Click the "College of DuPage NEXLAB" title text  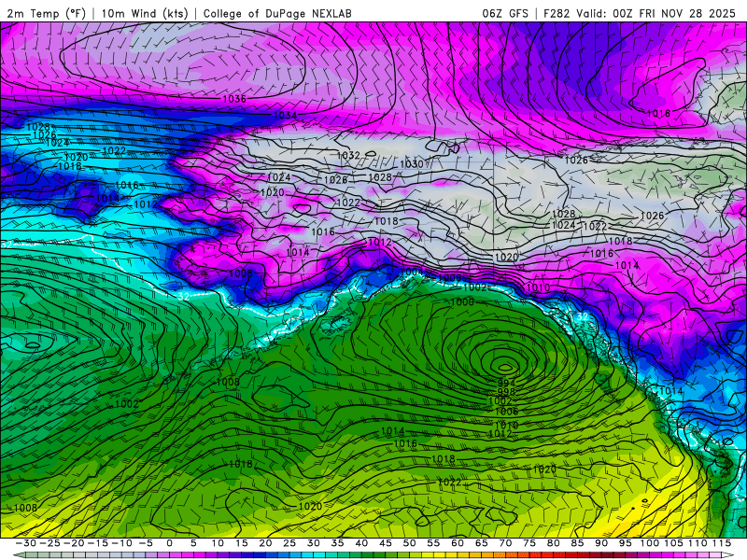pyautogui.click(x=277, y=13)
